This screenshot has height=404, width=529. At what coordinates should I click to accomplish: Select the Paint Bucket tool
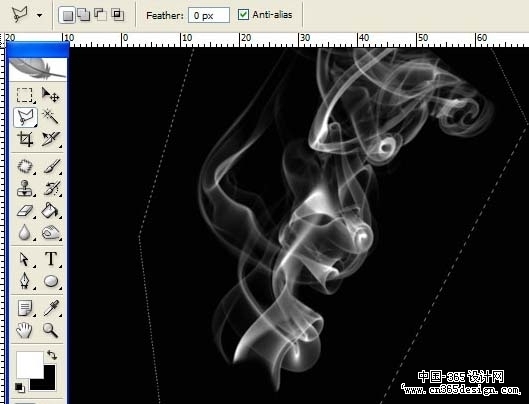point(50,210)
